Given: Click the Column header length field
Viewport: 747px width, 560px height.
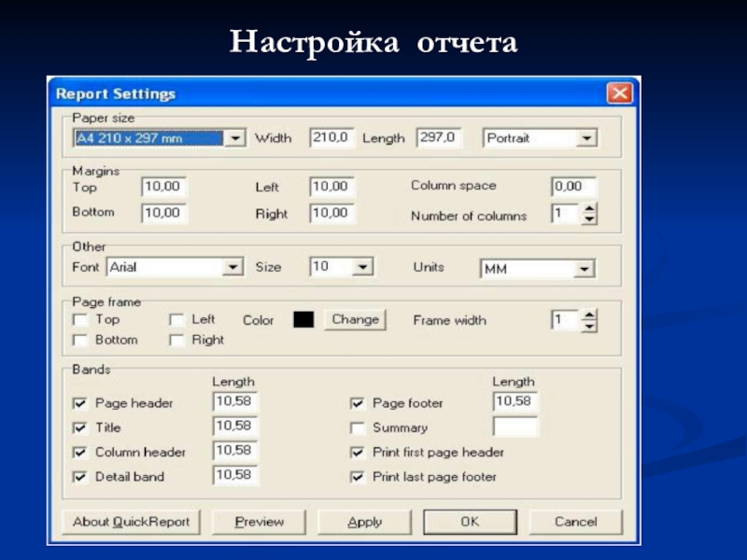Looking at the screenshot, I should click(x=235, y=451).
